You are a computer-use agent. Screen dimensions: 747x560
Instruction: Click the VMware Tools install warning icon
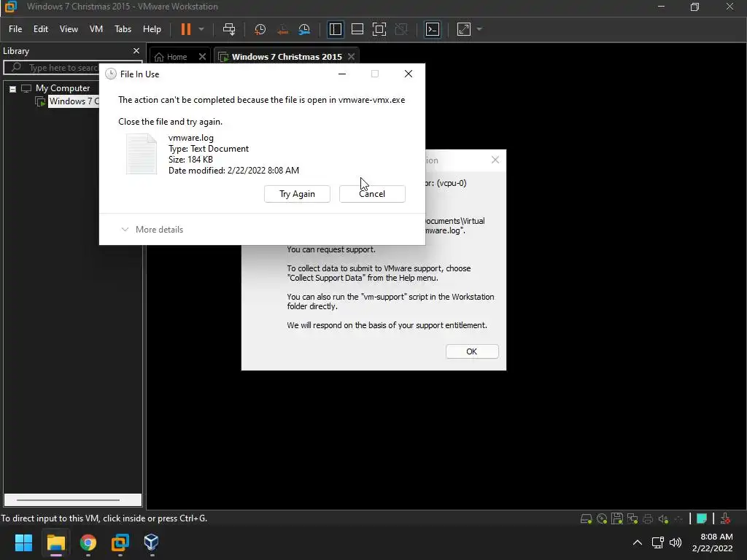(725, 518)
